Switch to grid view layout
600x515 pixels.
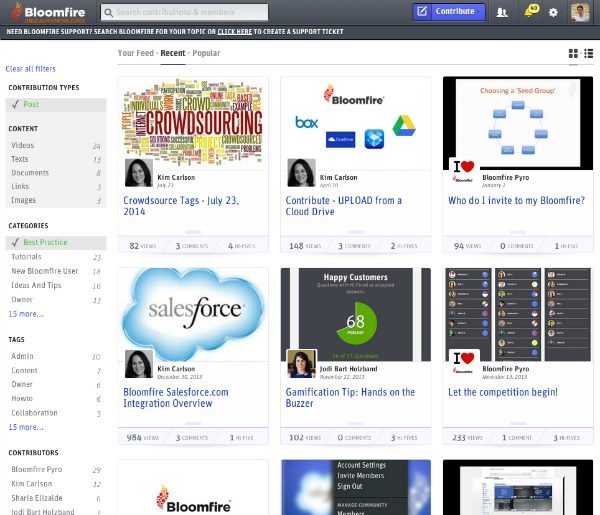click(x=573, y=54)
